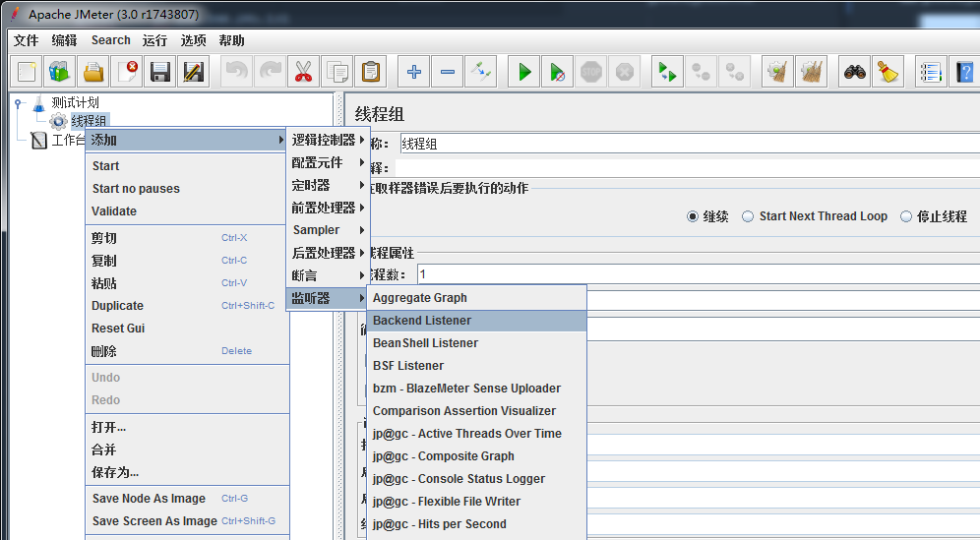The image size is (980, 540).
Task: Click the Search binoculars icon
Action: coord(854,72)
